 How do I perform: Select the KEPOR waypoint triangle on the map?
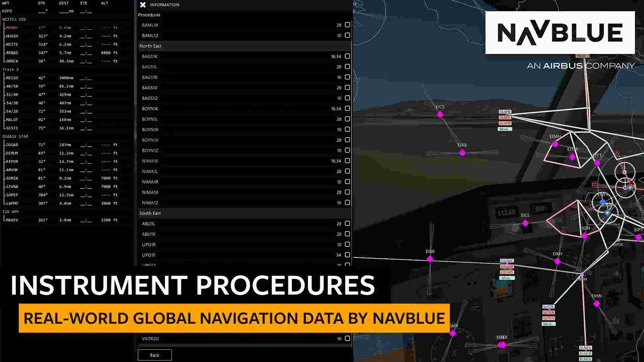(618, 240)
